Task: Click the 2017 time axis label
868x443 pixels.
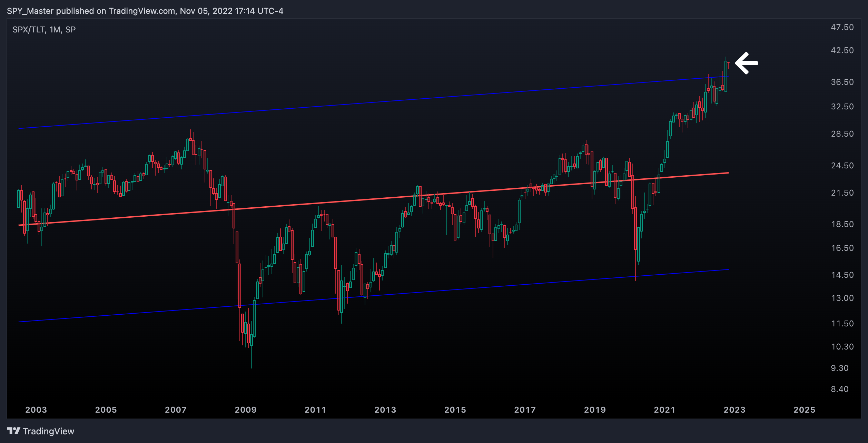Action: click(x=525, y=410)
